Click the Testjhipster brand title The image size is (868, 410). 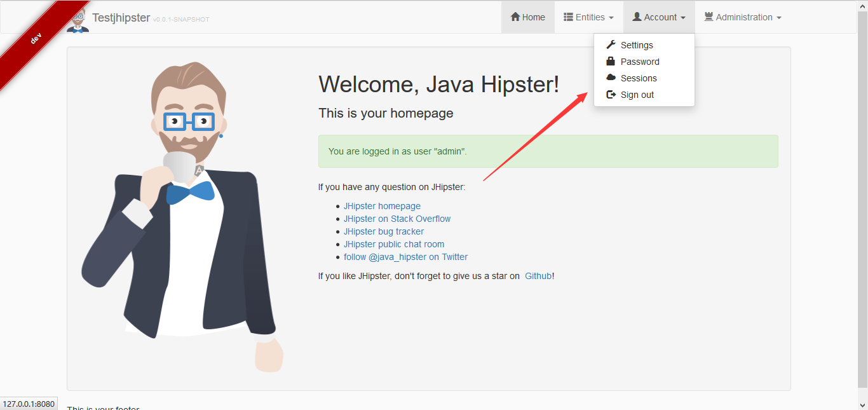pos(121,18)
